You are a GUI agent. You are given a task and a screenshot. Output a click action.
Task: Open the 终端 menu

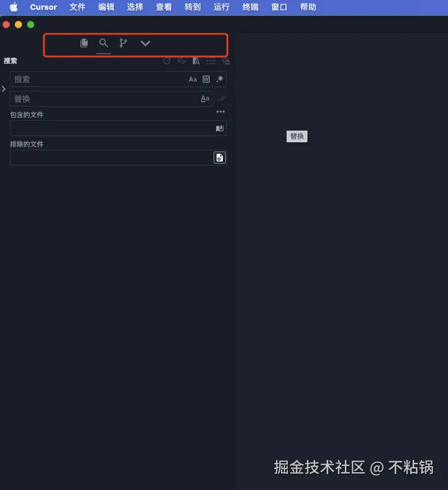[250, 7]
